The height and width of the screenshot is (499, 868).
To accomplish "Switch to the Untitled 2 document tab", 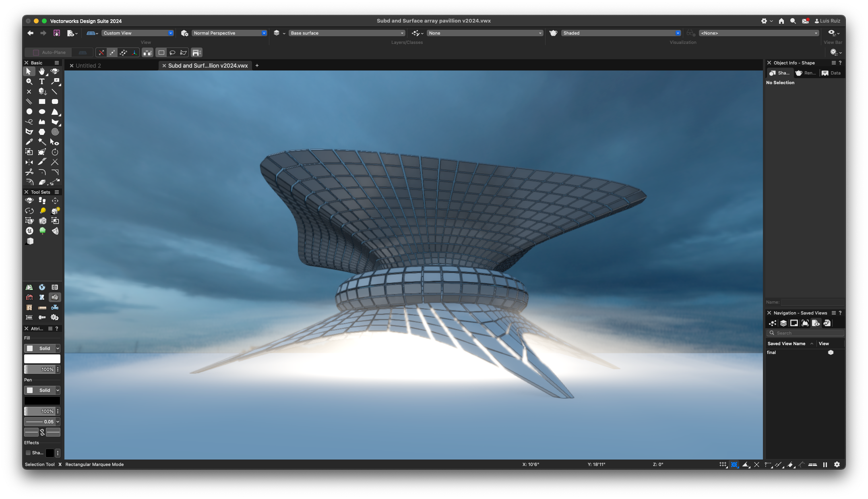I will [89, 65].
